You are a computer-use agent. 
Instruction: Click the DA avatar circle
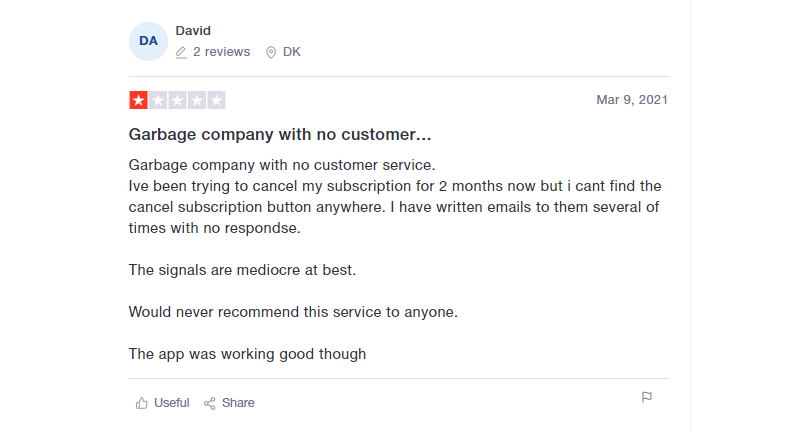pos(148,41)
